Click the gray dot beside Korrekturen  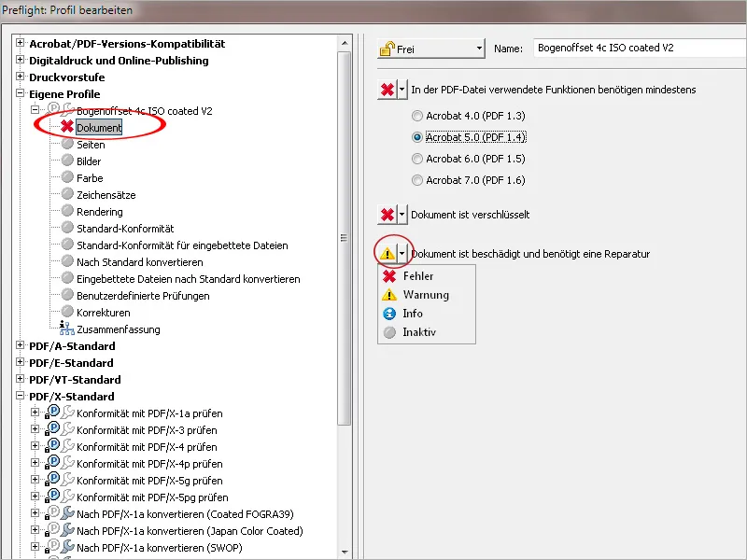(67, 312)
